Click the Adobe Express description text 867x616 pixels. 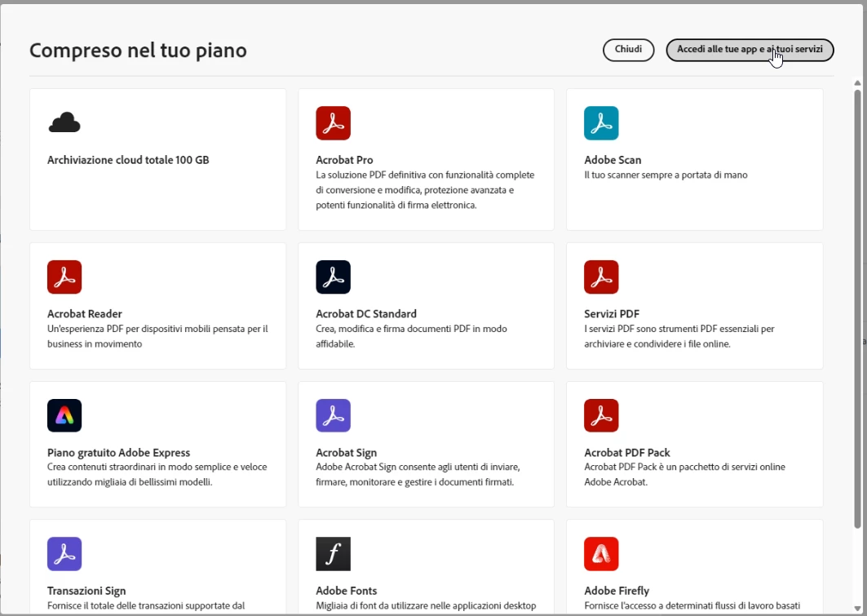[157, 474]
